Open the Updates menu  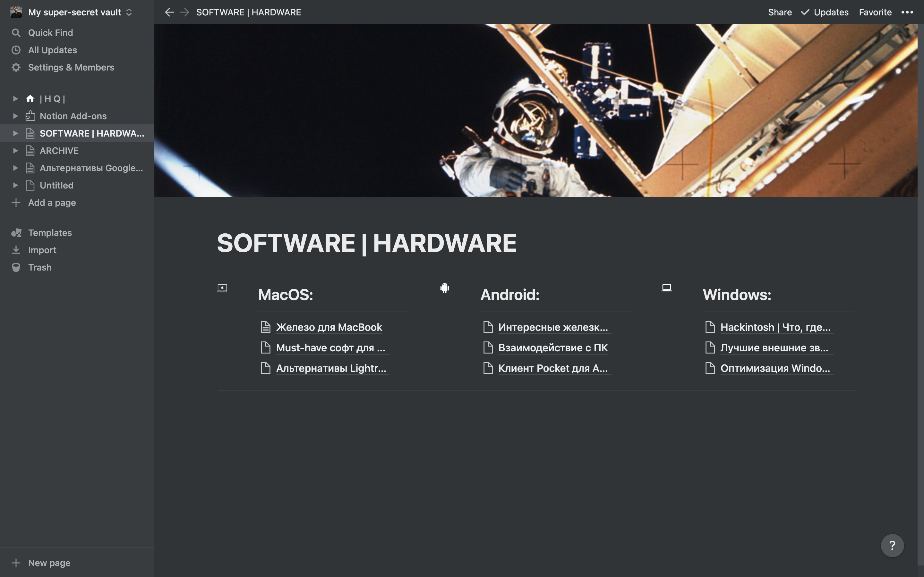click(x=825, y=12)
